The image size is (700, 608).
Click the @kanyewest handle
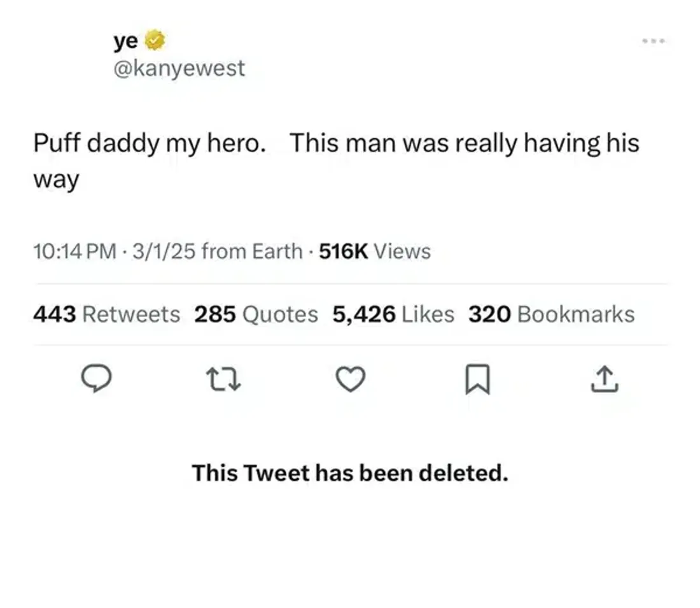(179, 68)
